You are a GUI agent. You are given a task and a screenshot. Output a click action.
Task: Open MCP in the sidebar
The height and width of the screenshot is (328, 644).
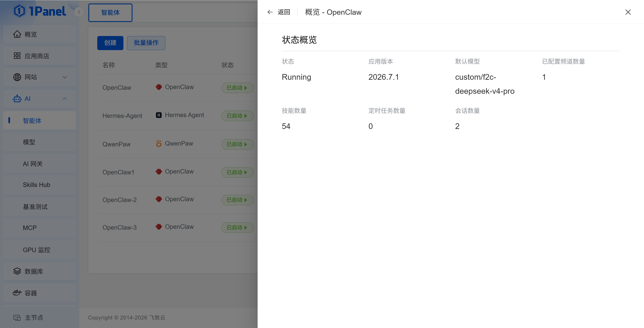[40, 228]
